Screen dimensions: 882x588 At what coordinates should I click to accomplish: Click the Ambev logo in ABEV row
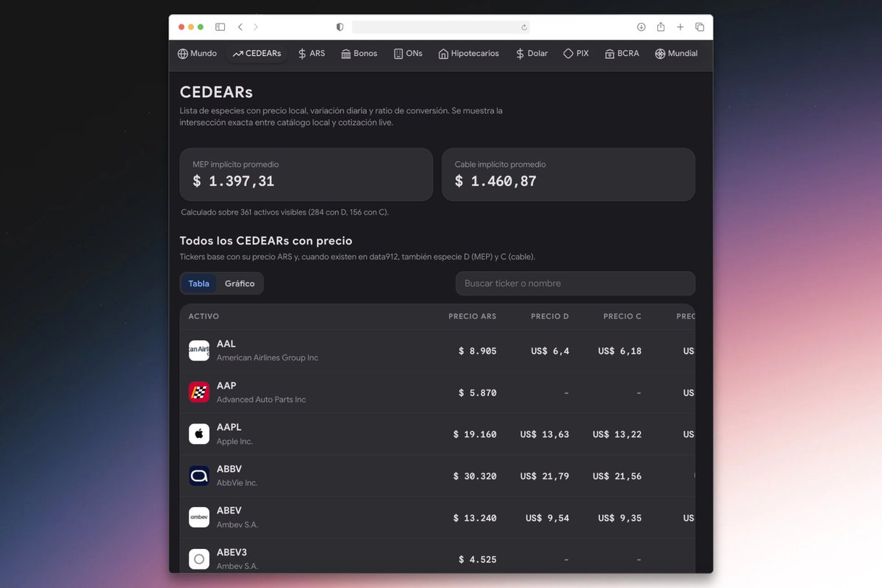(199, 517)
